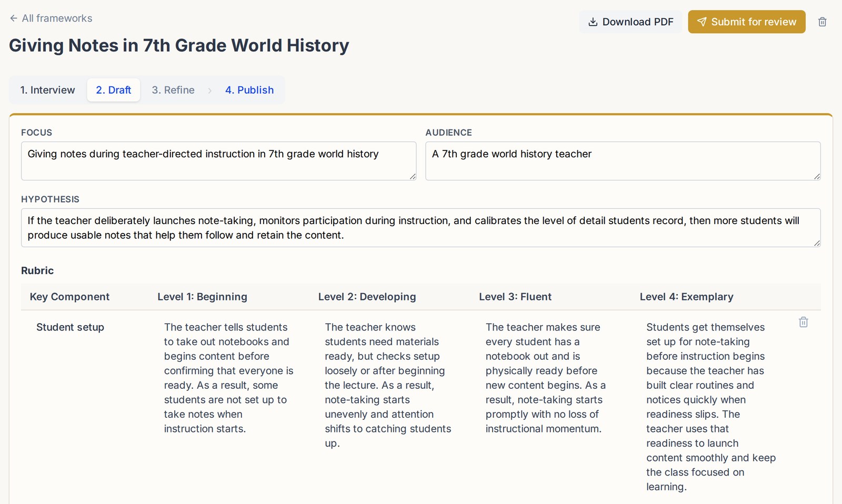The width and height of the screenshot is (842, 504).
Task: Click the Level 4: Exemplary column header
Action: tap(686, 297)
